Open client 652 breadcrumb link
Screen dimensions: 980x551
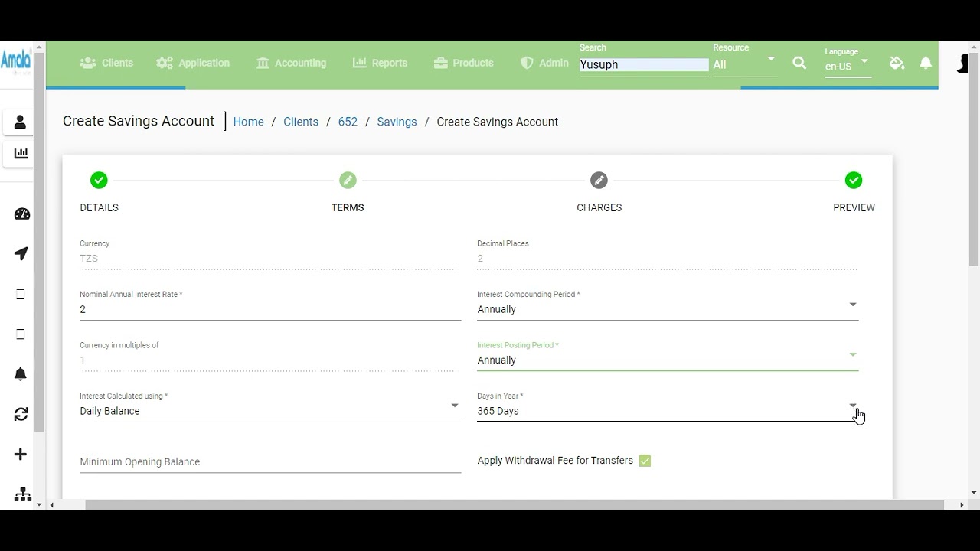[348, 122]
